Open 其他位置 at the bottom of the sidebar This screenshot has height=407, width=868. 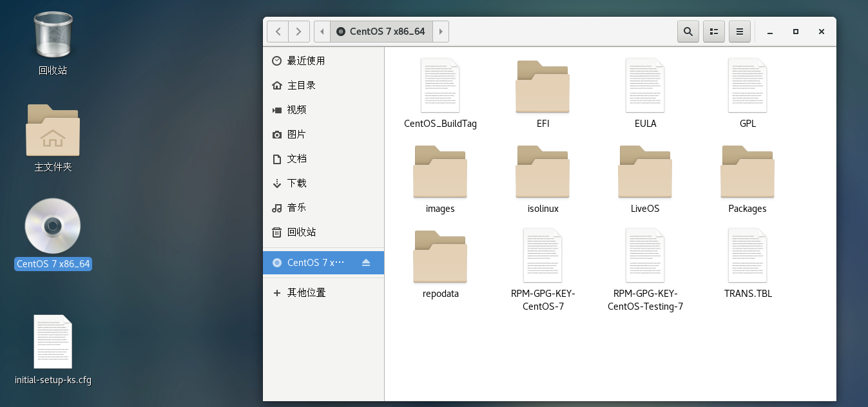(305, 292)
